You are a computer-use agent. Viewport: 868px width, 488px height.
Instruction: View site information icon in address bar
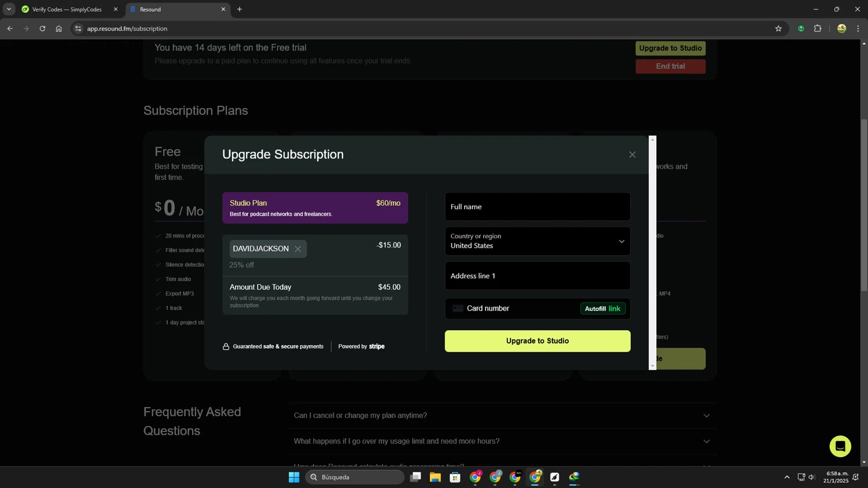click(78, 28)
